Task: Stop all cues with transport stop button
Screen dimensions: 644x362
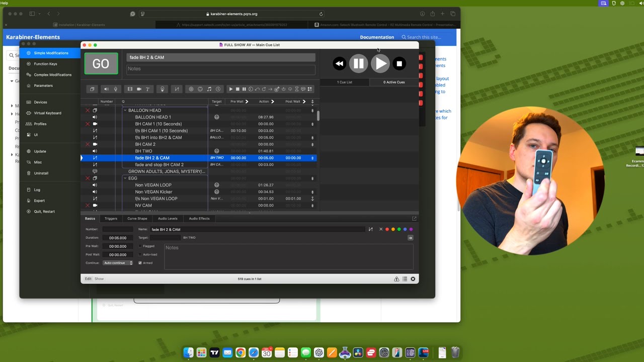Action: coord(399,63)
